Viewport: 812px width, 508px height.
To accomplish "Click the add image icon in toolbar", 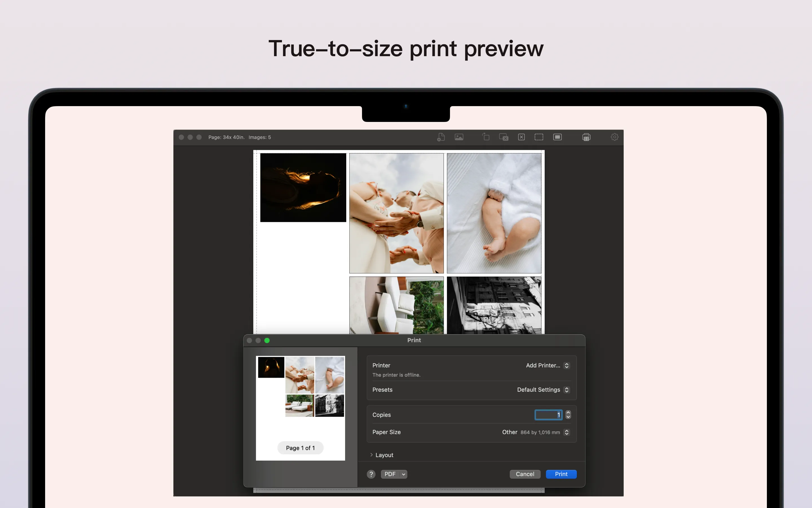I will pyautogui.click(x=459, y=137).
